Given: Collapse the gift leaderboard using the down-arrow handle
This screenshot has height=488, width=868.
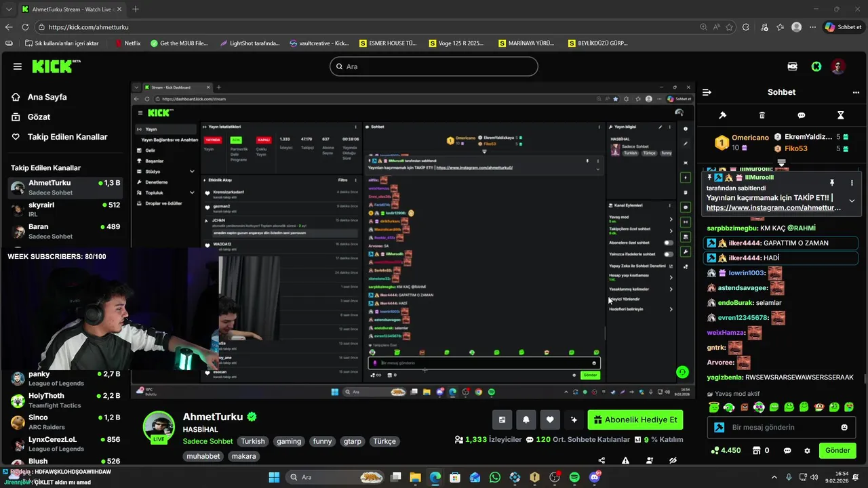Looking at the screenshot, I should pos(781,163).
